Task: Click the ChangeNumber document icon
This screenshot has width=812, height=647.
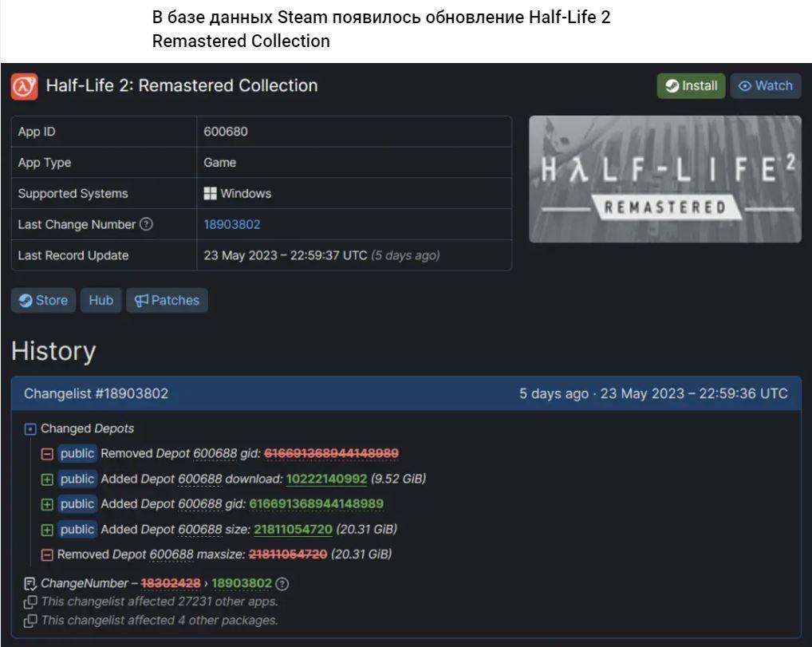Action: point(30,584)
